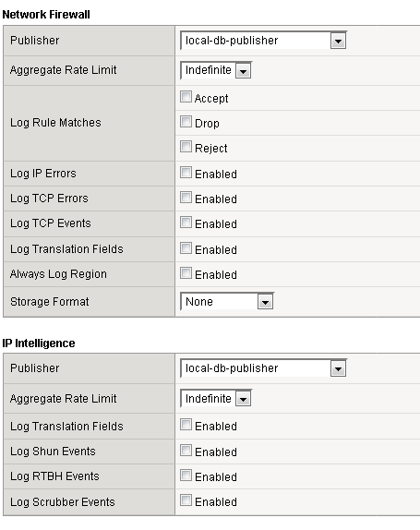Image resolution: width=420 pixels, height=530 pixels.
Task: Enable Log Scrubber Events checkbox
Action: click(186, 500)
